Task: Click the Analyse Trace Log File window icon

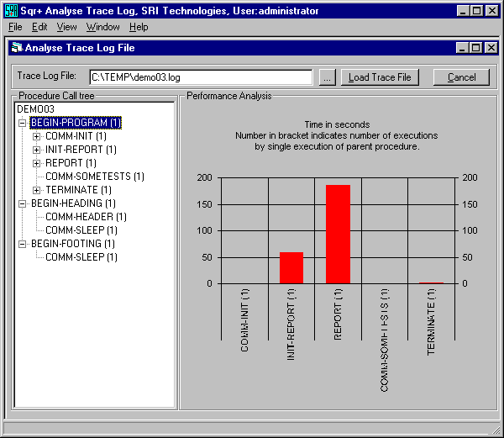Action: 17,48
